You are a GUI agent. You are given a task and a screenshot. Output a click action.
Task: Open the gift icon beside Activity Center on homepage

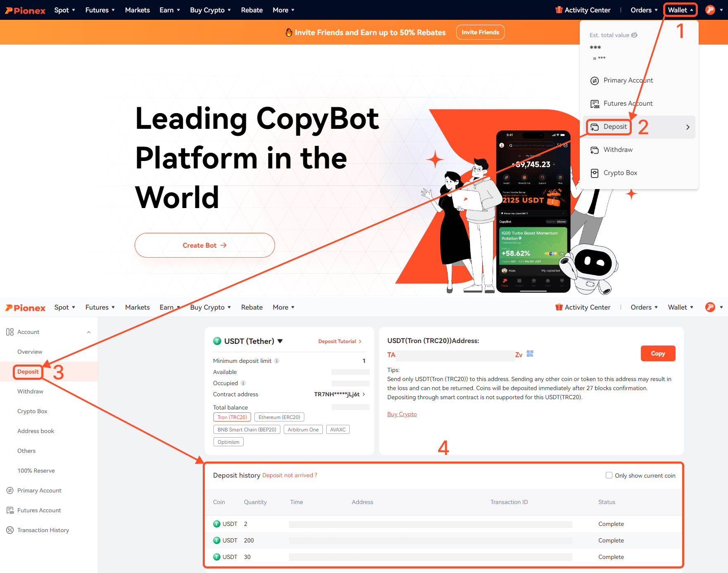[559, 10]
